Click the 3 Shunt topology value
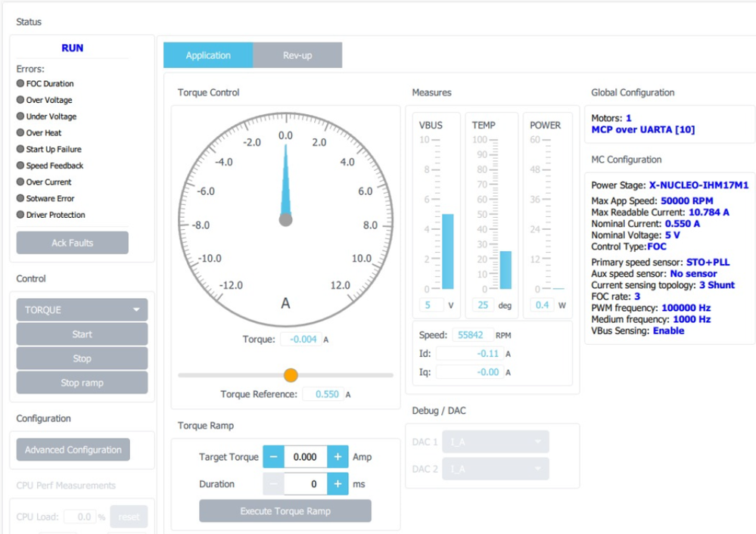 tap(717, 285)
